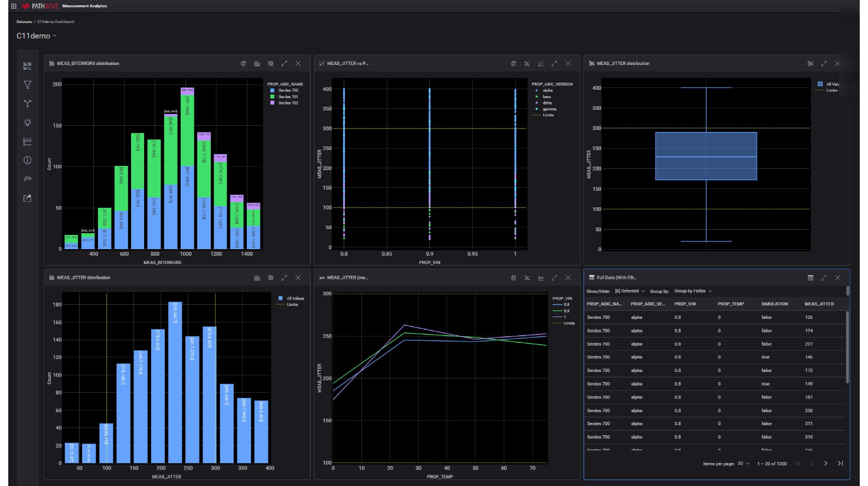Click the table view icon in Full Data panel
This screenshot has height=486, width=868.
pyautogui.click(x=810, y=278)
